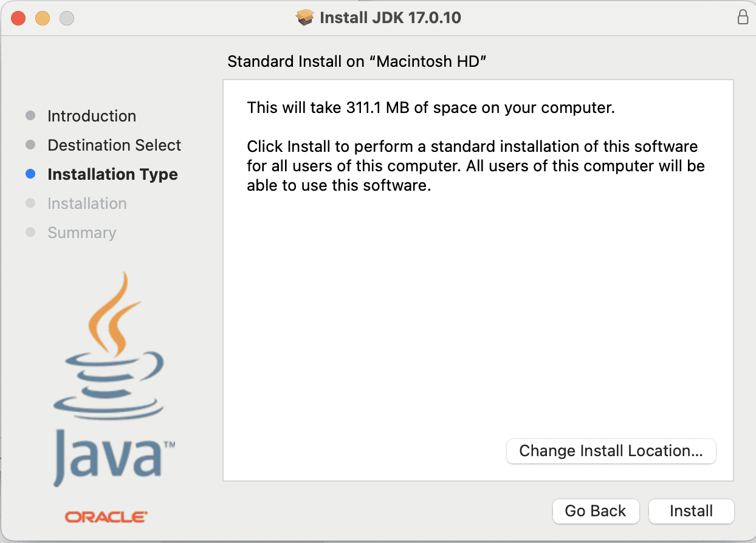The image size is (756, 543).
Task: Click the installer package icon in the title bar
Action: (x=304, y=18)
